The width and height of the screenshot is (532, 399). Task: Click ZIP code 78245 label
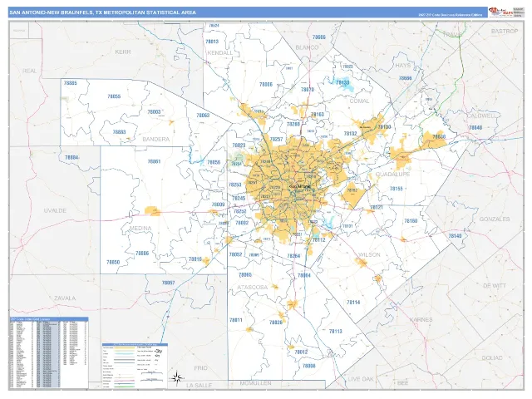click(x=239, y=198)
